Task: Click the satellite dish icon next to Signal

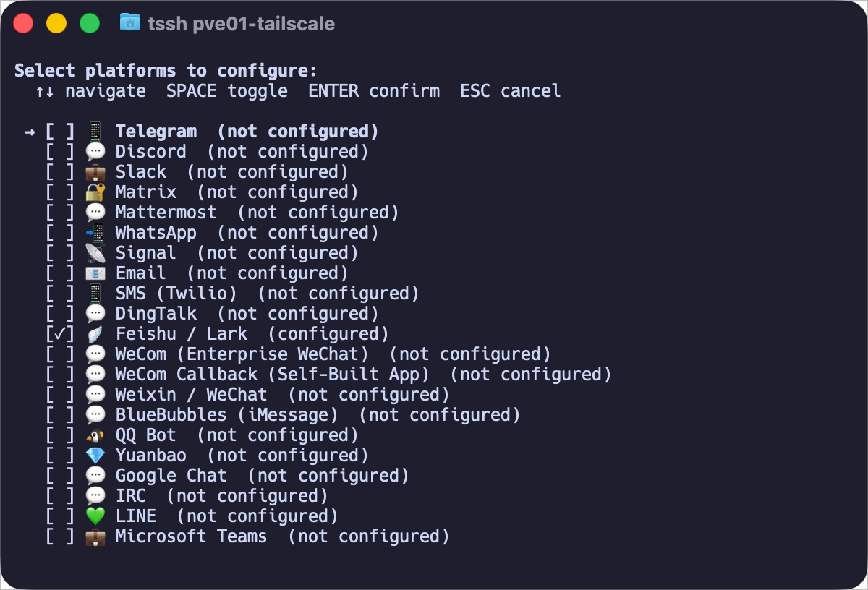Action: (95, 253)
